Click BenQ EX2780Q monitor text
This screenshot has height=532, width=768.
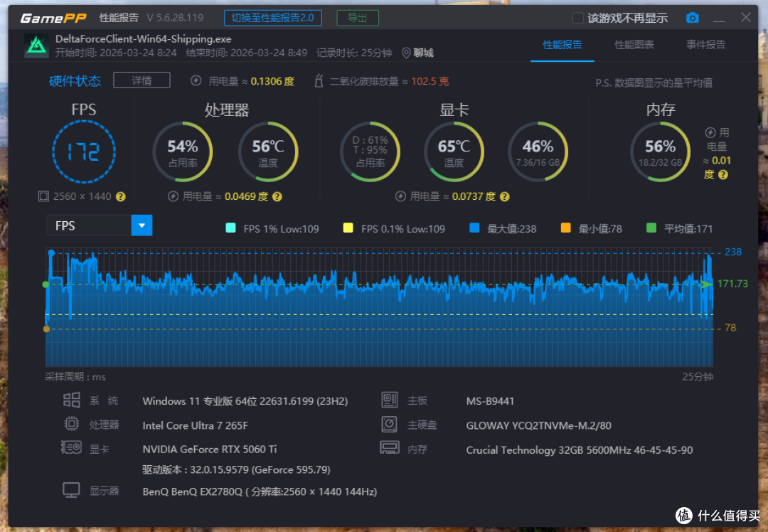coord(260,492)
